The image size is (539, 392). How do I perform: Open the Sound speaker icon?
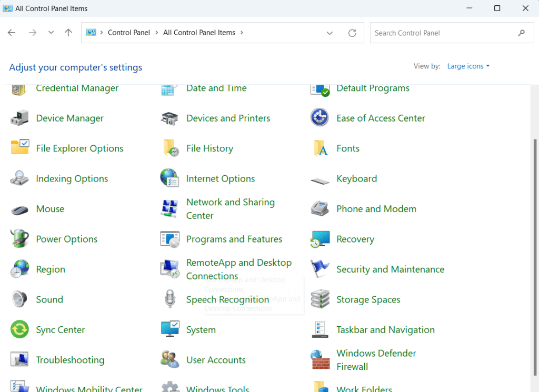pyautogui.click(x=19, y=299)
